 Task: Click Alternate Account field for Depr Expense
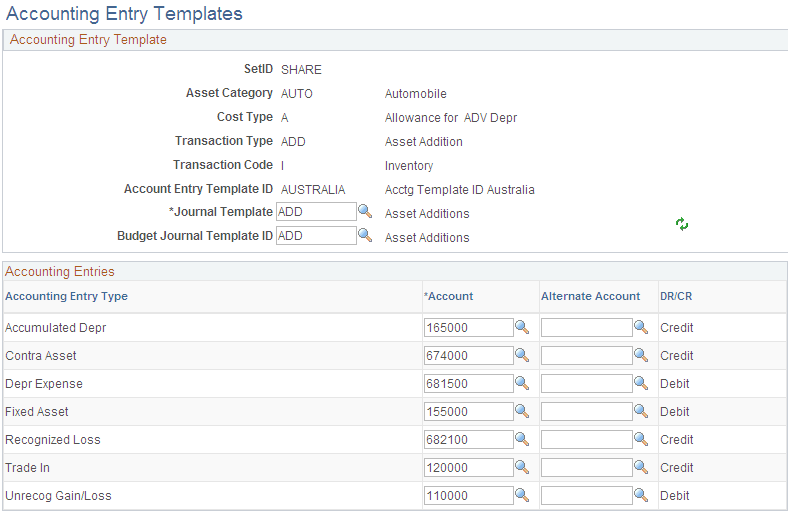tap(586, 384)
